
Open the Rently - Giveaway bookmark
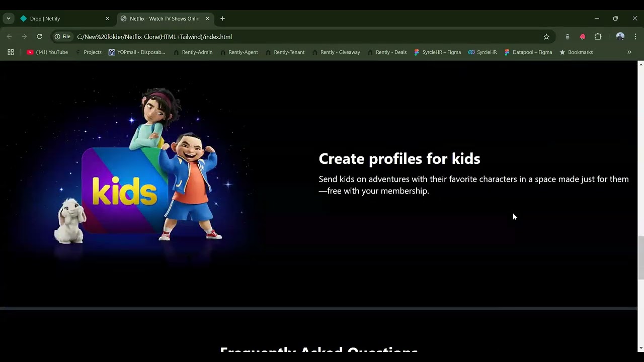pyautogui.click(x=336, y=52)
